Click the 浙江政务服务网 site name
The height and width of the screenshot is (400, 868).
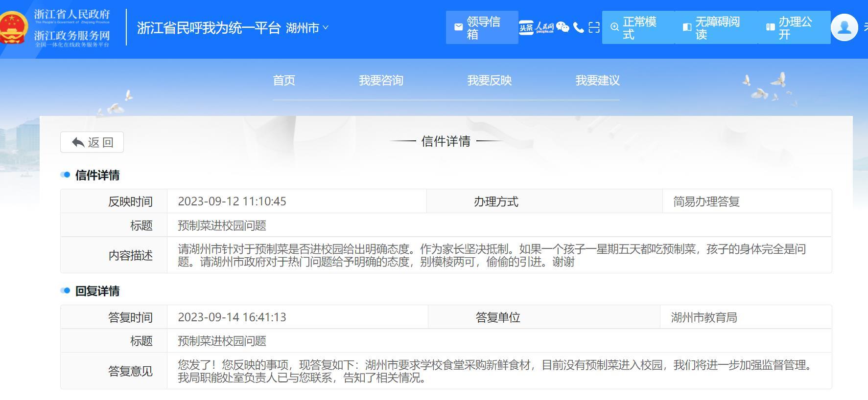tap(72, 36)
